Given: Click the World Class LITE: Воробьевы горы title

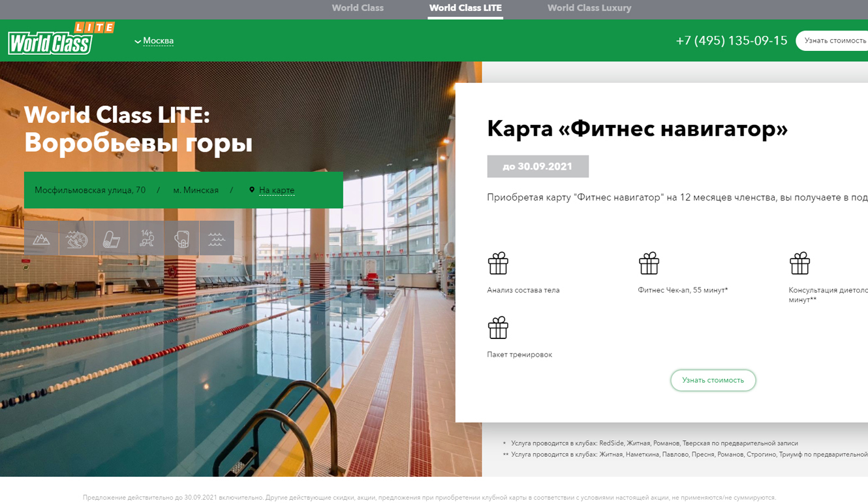Looking at the screenshot, I should pos(138,129).
